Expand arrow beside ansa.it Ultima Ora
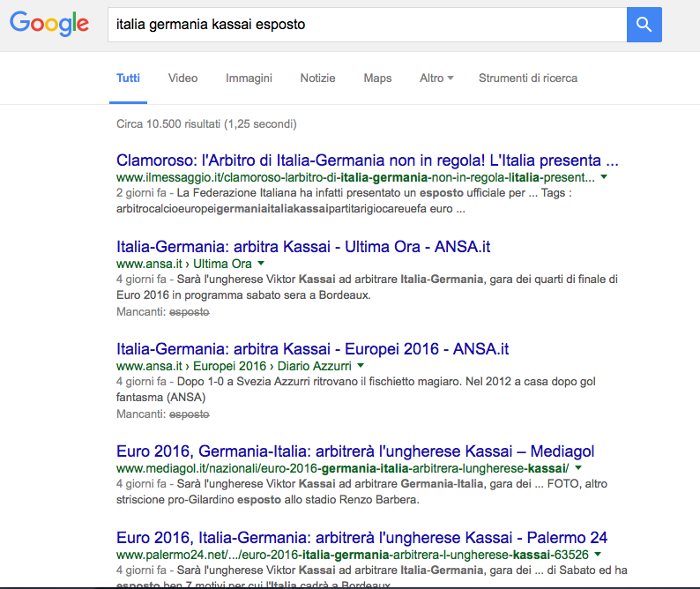Screen dimensions: 700x589 pyautogui.click(x=261, y=264)
